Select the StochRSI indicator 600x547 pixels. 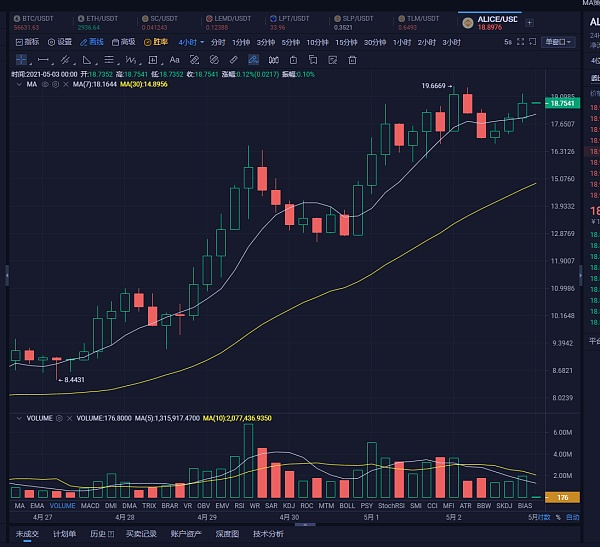click(x=391, y=506)
